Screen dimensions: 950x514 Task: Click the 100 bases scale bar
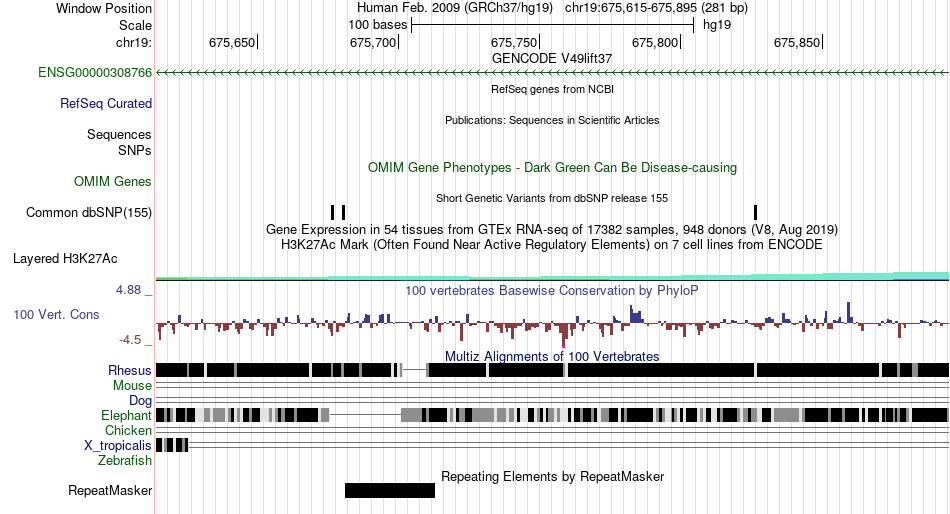pos(552,25)
